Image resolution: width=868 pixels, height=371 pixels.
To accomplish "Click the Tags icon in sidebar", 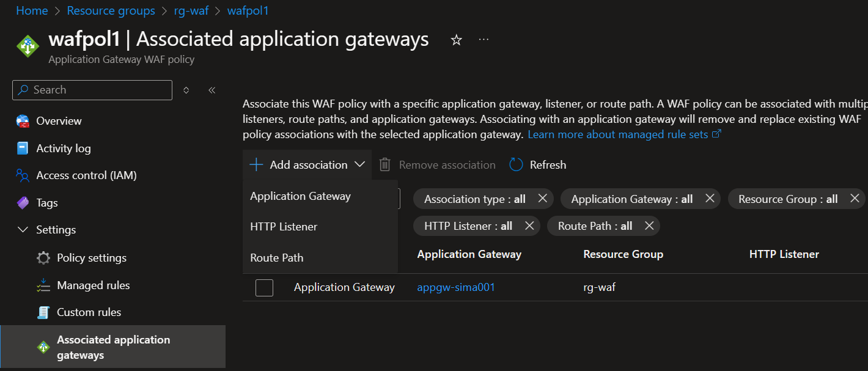I will tap(23, 203).
